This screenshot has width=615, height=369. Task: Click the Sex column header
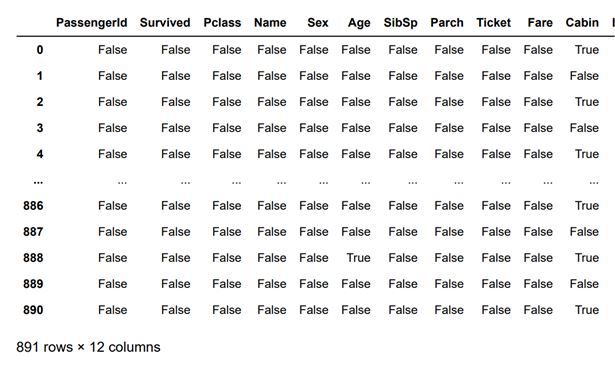318,23
